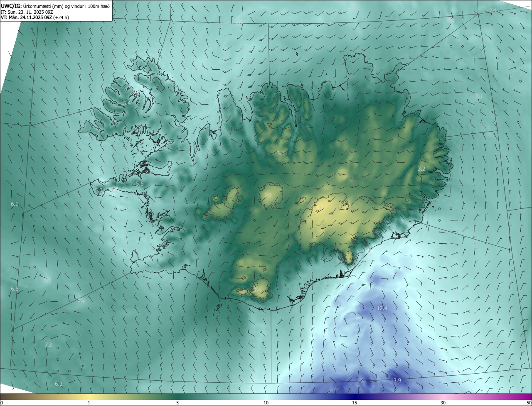Image resolution: width=532 pixels, height=406 pixels.
Task: Click the 8.2 value on the sector line
Action: coord(81,300)
